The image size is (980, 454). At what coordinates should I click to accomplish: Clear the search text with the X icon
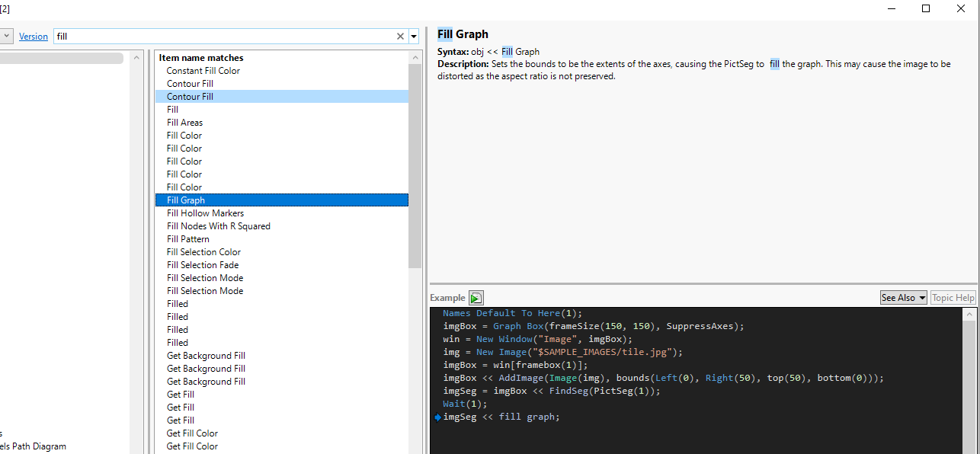click(400, 36)
